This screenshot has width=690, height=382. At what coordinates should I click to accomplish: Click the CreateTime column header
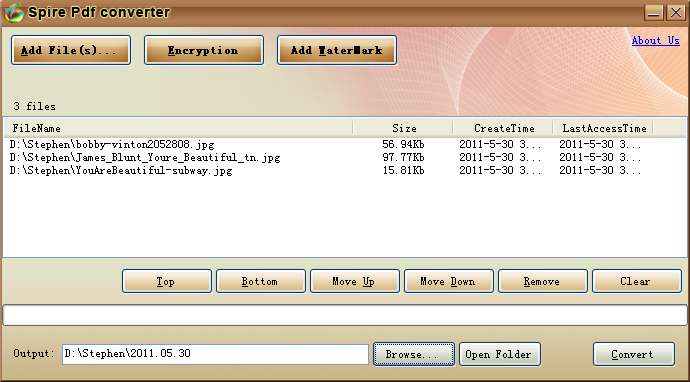[x=503, y=128]
